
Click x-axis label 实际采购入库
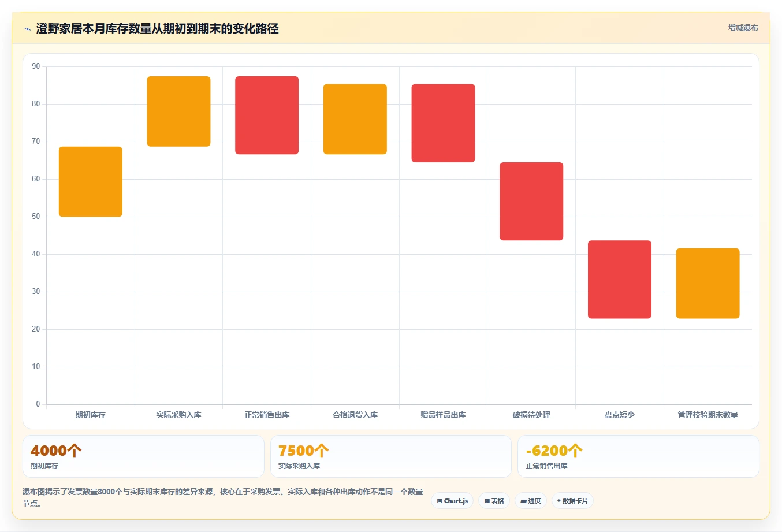178,415
